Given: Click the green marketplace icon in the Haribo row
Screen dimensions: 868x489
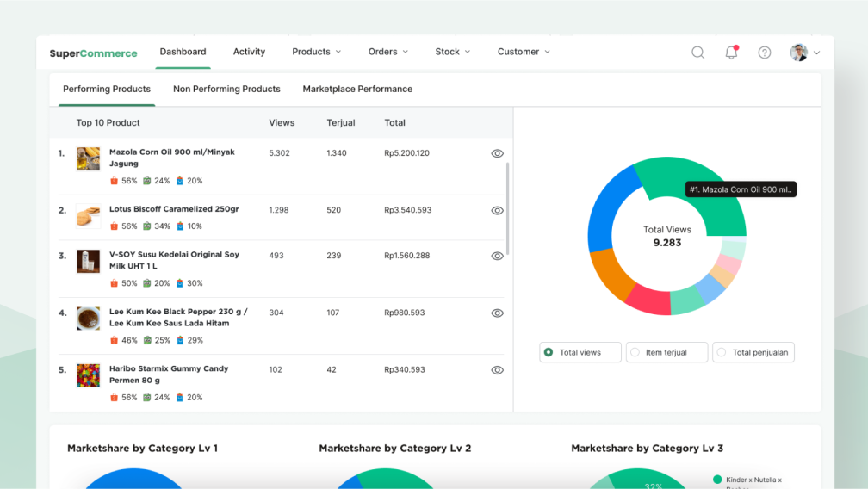Looking at the screenshot, I should click(147, 397).
